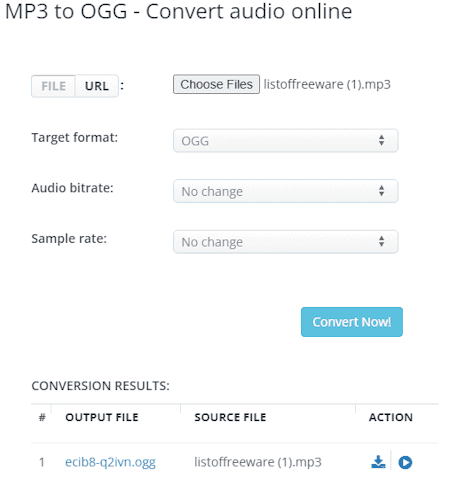Switch input mode to FILE
Image resolution: width=450 pixels, height=486 pixels.
[x=53, y=86]
